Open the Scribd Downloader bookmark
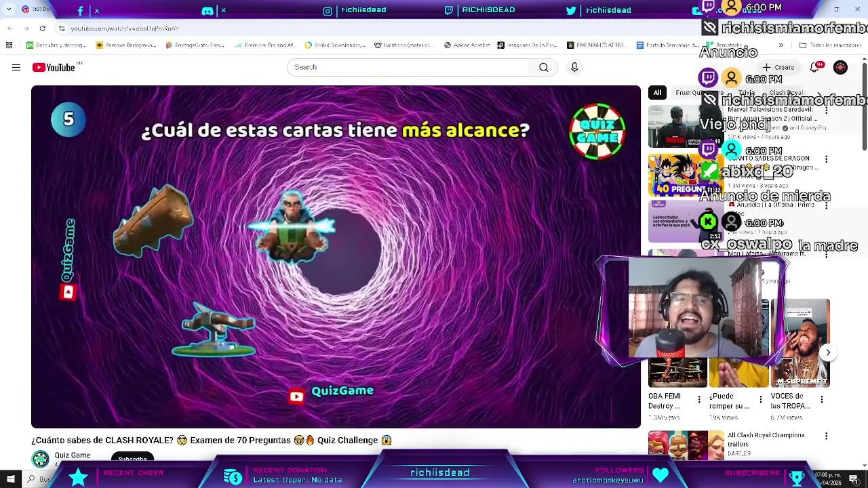Screen dimensions: 868x488 (x=335, y=45)
